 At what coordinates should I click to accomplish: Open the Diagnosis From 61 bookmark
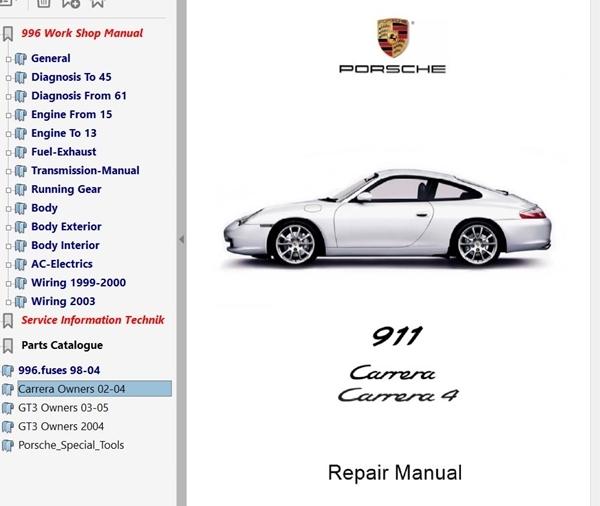pos(79,96)
